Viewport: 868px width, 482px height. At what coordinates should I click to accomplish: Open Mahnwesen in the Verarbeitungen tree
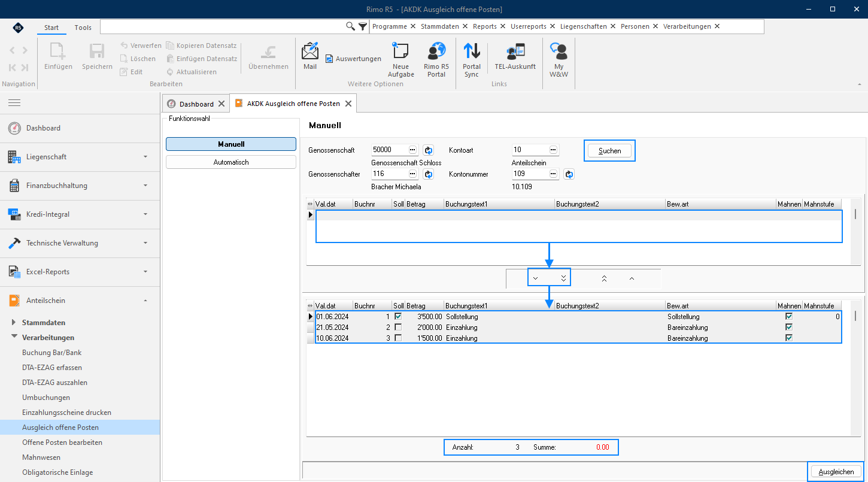[41, 457]
